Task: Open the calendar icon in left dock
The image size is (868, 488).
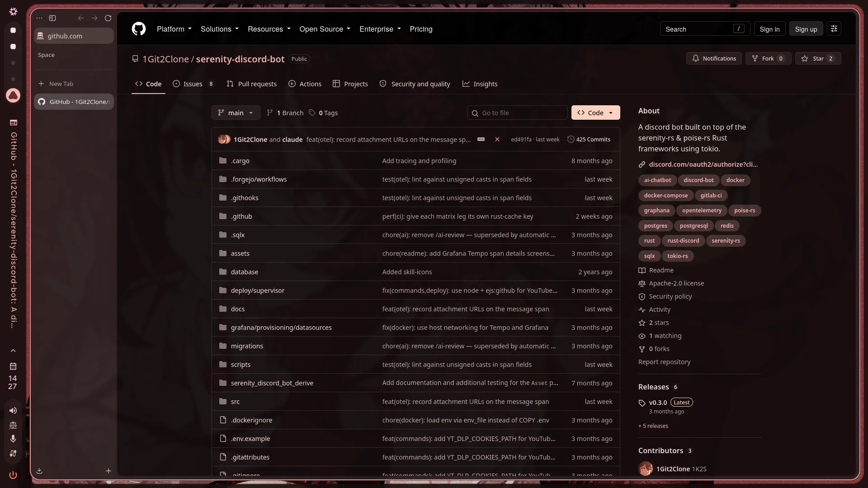Action: 13,366
